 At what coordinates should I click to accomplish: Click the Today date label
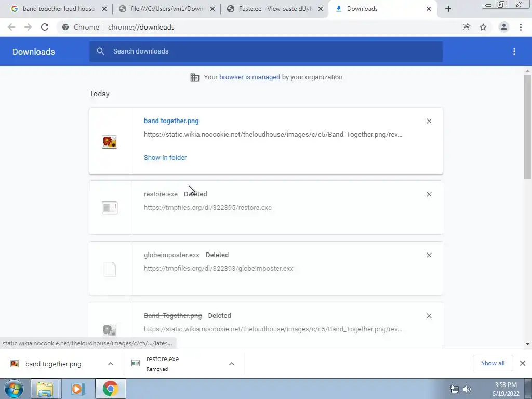(99, 94)
